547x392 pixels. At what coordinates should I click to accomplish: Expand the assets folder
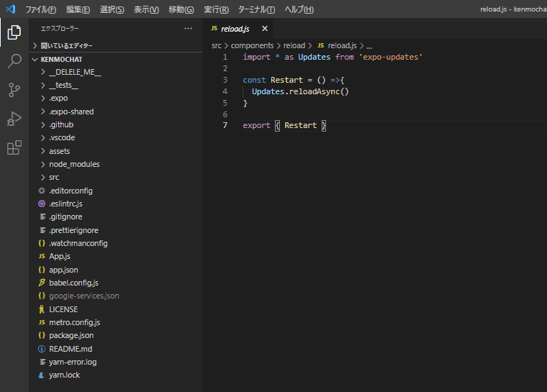coord(43,151)
